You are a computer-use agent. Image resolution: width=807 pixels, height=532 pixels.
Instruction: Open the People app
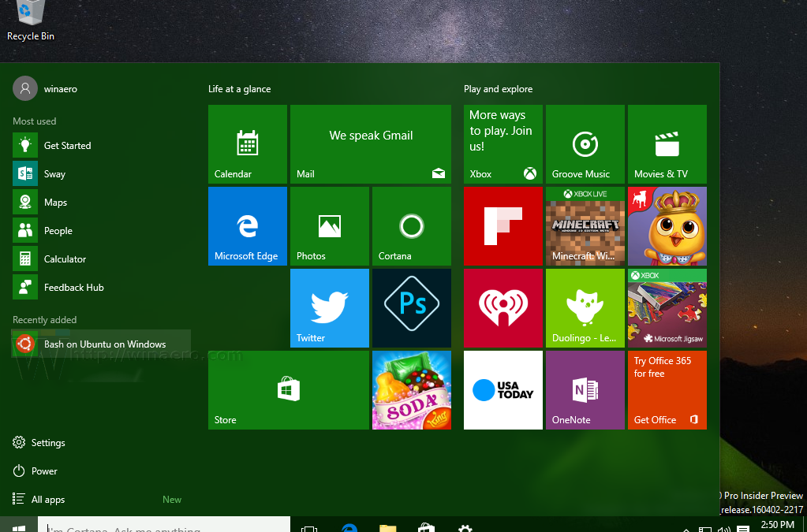pos(58,230)
